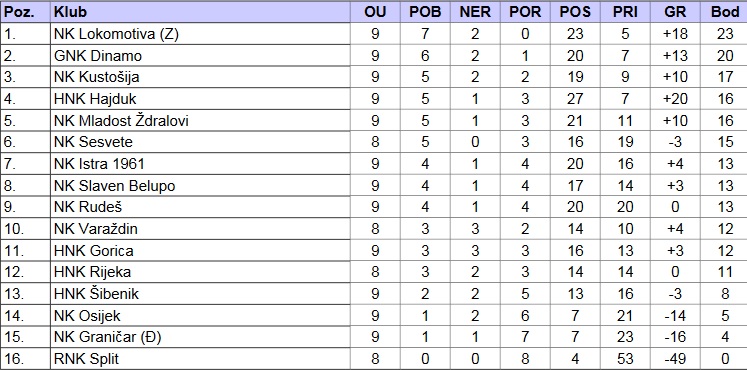Click the POB column header
The width and height of the screenshot is (747, 370).
(x=425, y=12)
